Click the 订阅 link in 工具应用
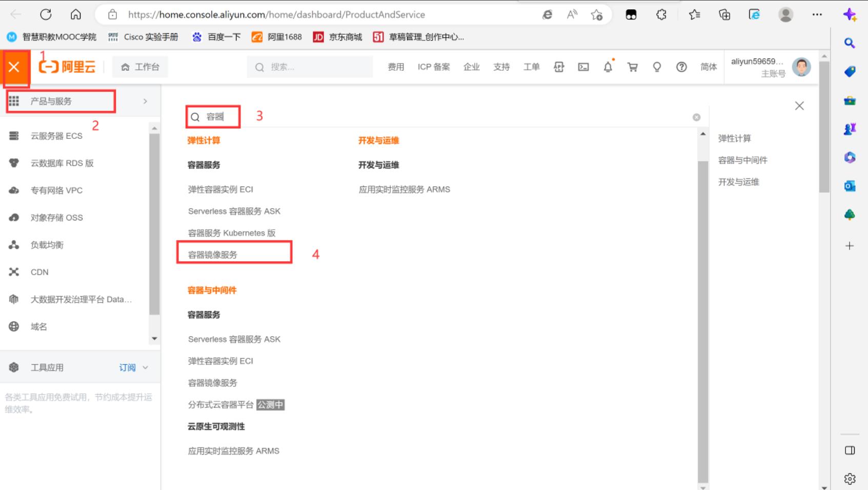 coord(127,367)
